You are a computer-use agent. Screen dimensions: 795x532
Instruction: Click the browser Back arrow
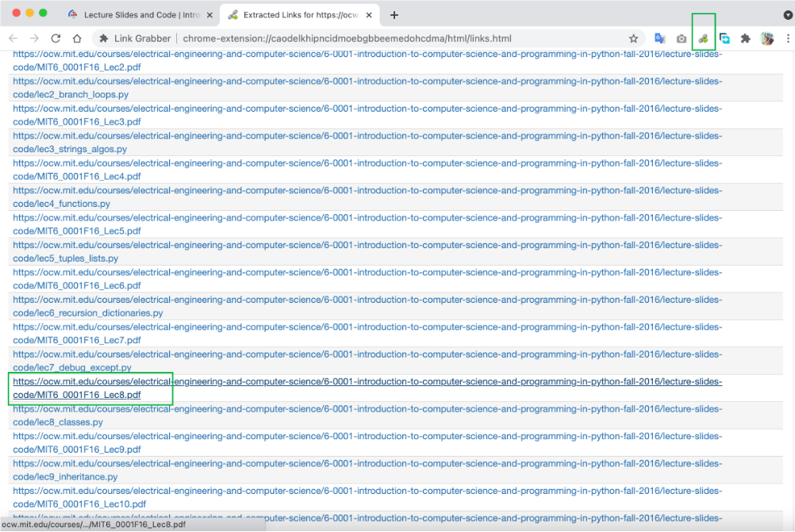click(x=13, y=39)
